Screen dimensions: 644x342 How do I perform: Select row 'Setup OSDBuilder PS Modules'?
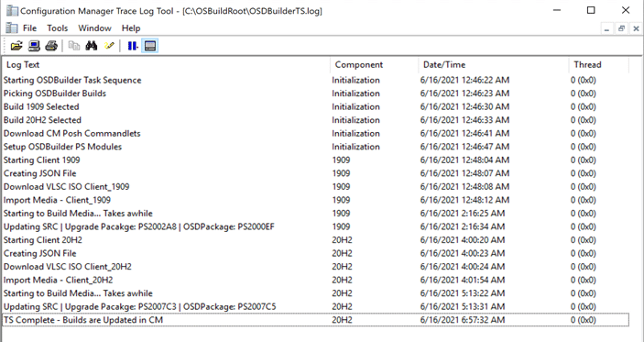click(x=315, y=147)
